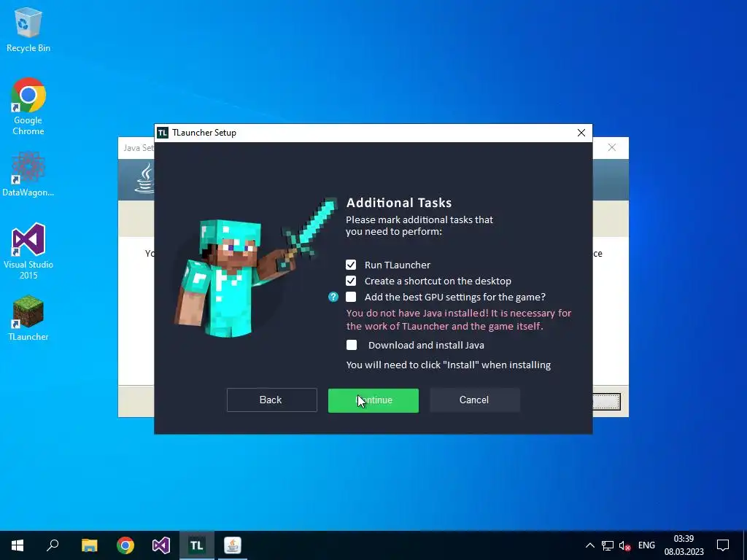Click the muted volume tray icon
This screenshot has width=747, height=560.
point(624,545)
